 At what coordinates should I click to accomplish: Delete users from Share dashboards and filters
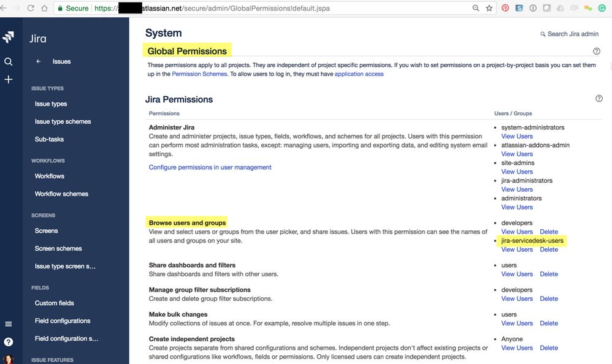click(x=549, y=274)
